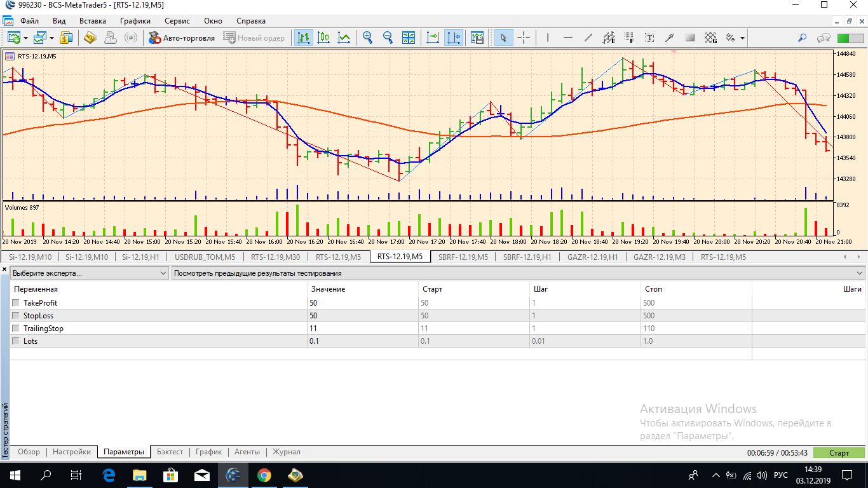Open the search magnifier icon
Viewport: 868px width, 488px height.
tap(803, 37)
